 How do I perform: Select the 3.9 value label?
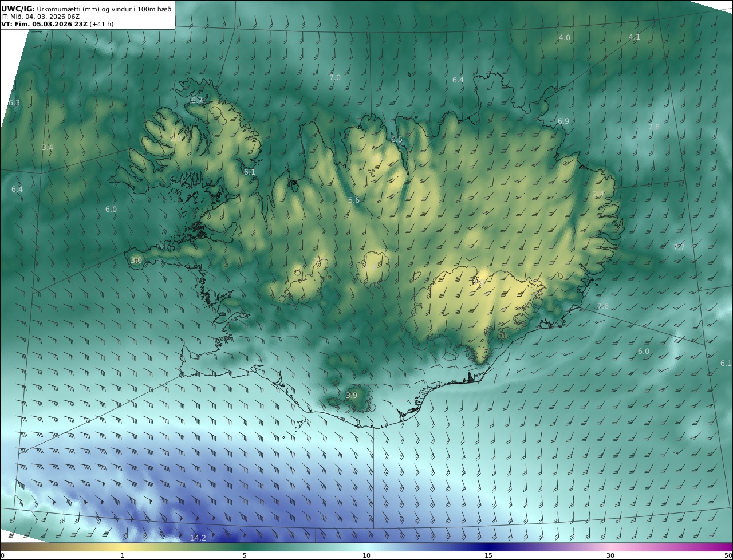tap(352, 396)
